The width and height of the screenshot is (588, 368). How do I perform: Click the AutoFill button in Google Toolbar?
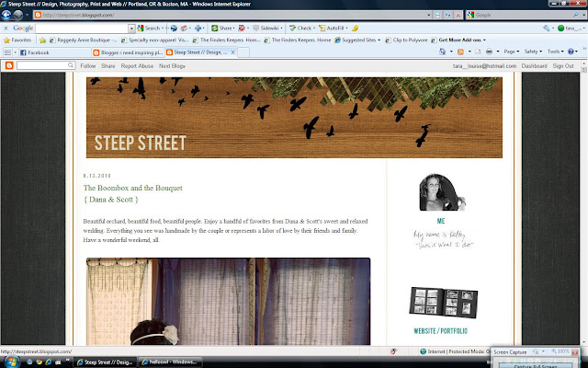pyautogui.click(x=333, y=29)
